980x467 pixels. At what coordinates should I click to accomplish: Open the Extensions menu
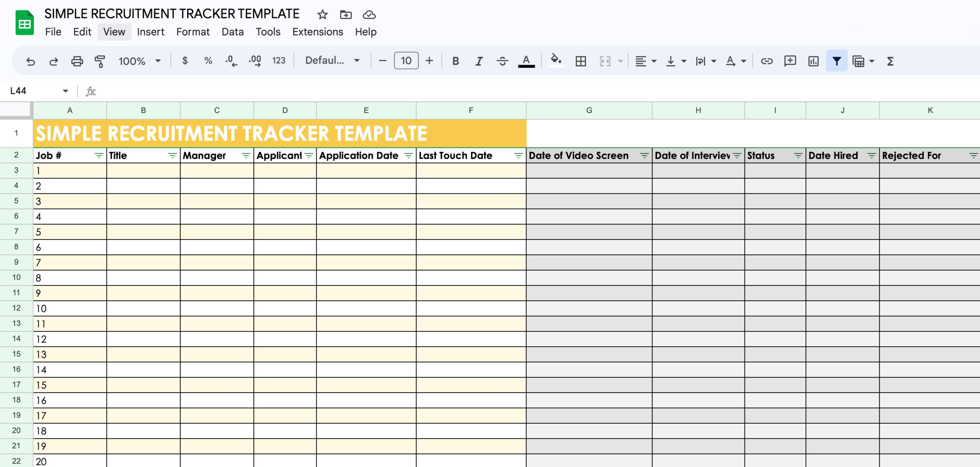(x=318, y=32)
